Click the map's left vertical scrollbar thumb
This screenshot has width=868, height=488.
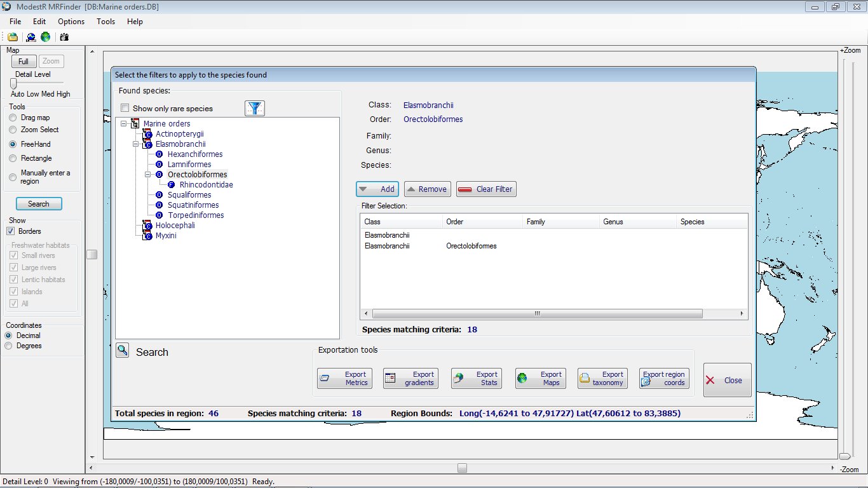tap(92, 254)
